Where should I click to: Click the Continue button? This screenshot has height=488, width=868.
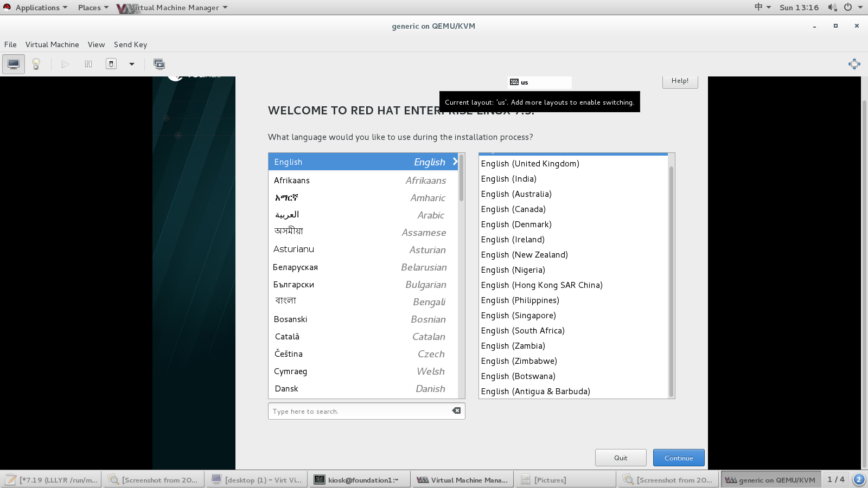click(679, 458)
